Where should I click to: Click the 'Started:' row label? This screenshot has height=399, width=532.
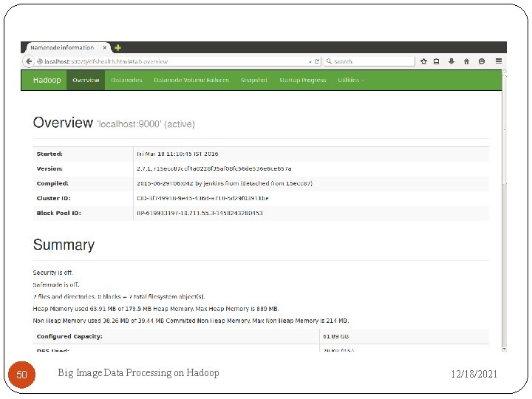tap(50, 154)
